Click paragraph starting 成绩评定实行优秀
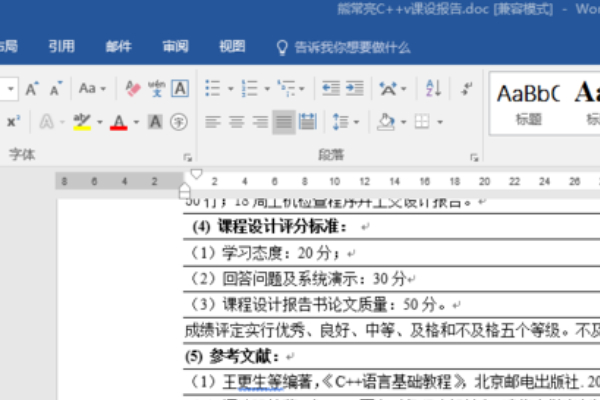Image resolution: width=600 pixels, height=400 pixels. point(392,331)
